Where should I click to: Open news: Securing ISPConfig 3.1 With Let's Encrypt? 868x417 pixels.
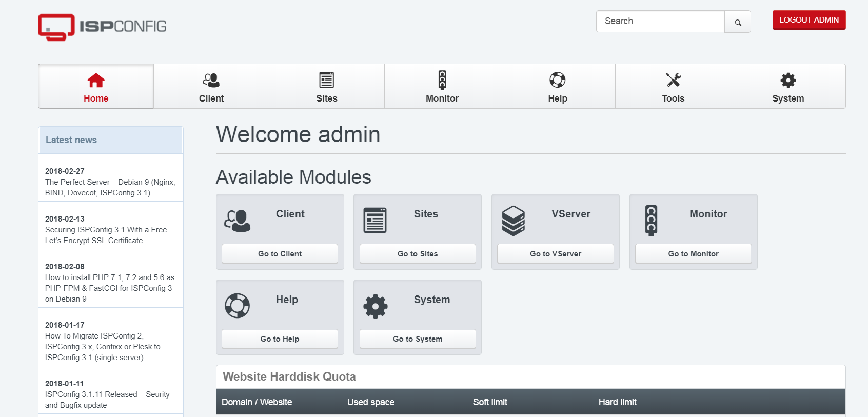[106, 235]
